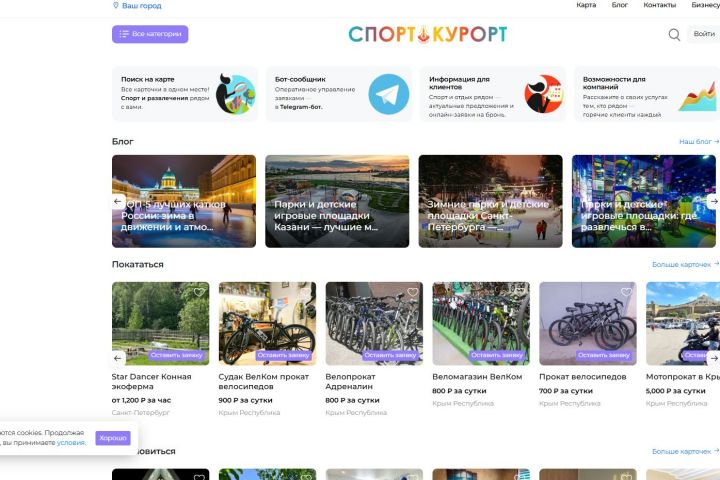This screenshot has width=720, height=480.
Task: Open blog post about Санкт-Петербурга winter parks
Action: [490, 201]
